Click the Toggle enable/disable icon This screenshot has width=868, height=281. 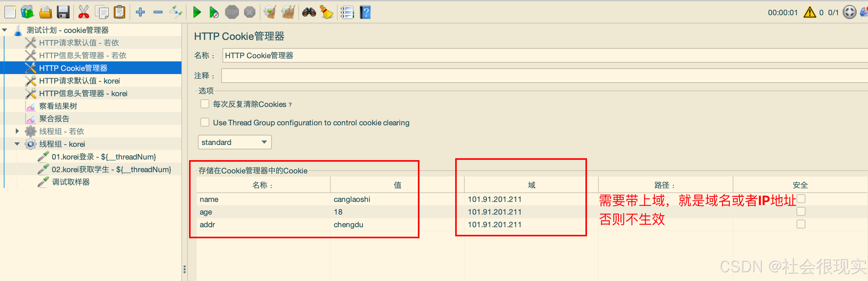point(176,12)
